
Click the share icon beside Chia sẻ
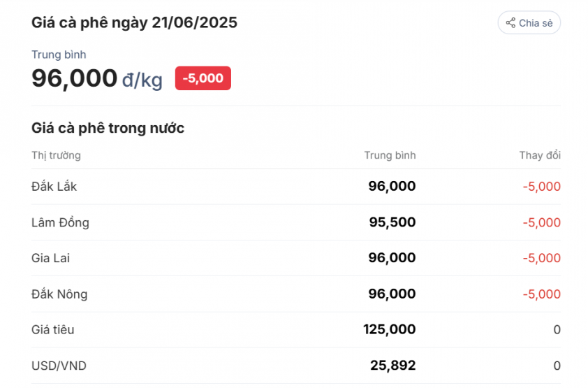510,23
